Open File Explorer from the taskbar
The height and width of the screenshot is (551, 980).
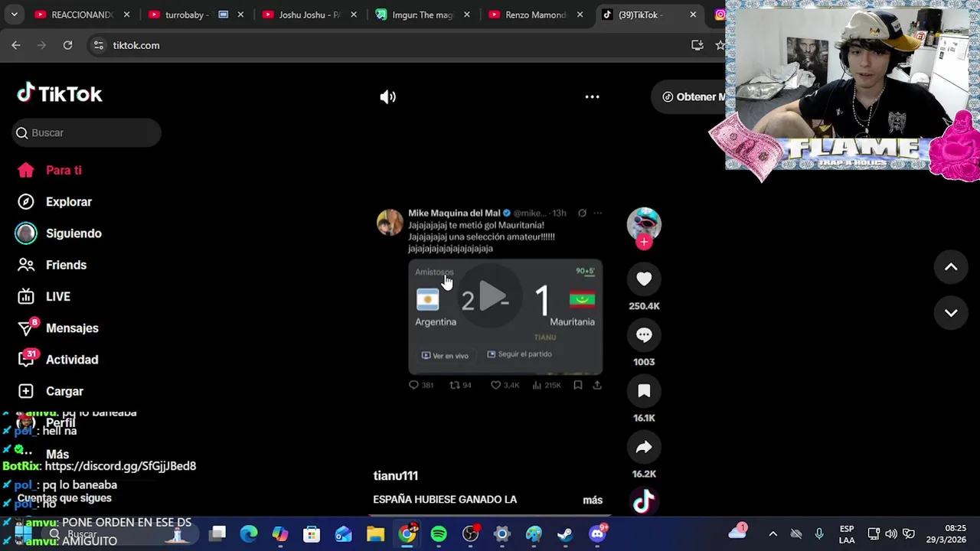tap(375, 533)
